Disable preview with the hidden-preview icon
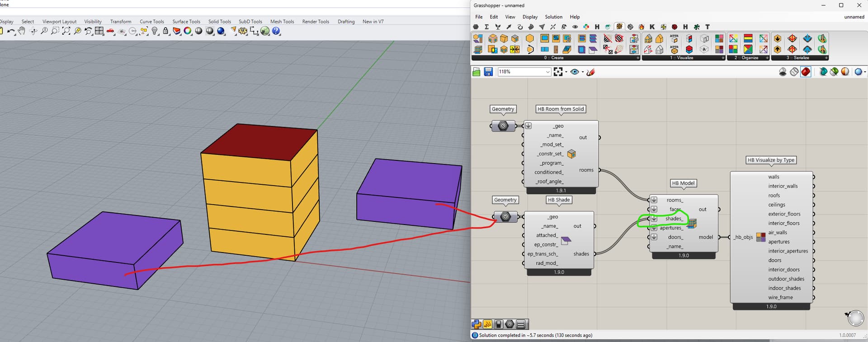The image size is (868, 342). [783, 72]
